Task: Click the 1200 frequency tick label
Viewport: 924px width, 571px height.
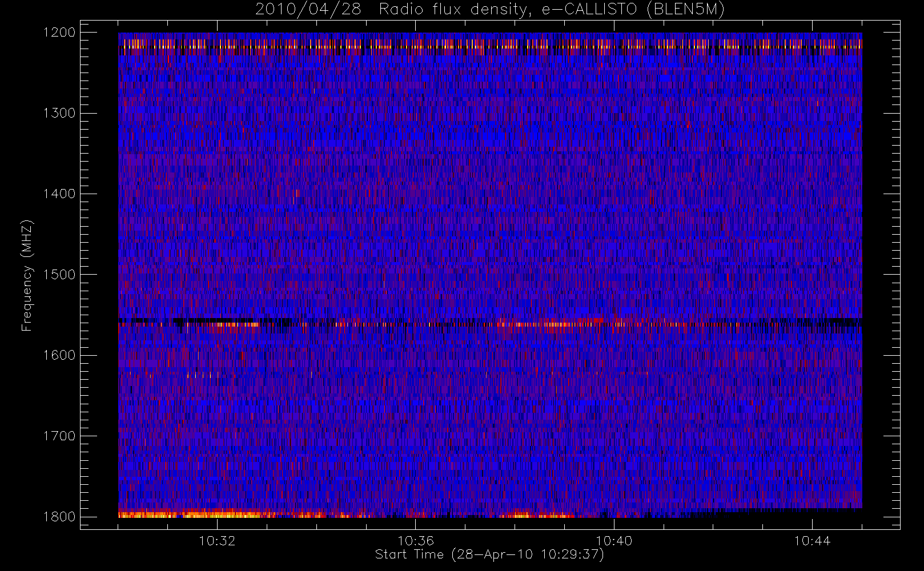Action: 59,33
